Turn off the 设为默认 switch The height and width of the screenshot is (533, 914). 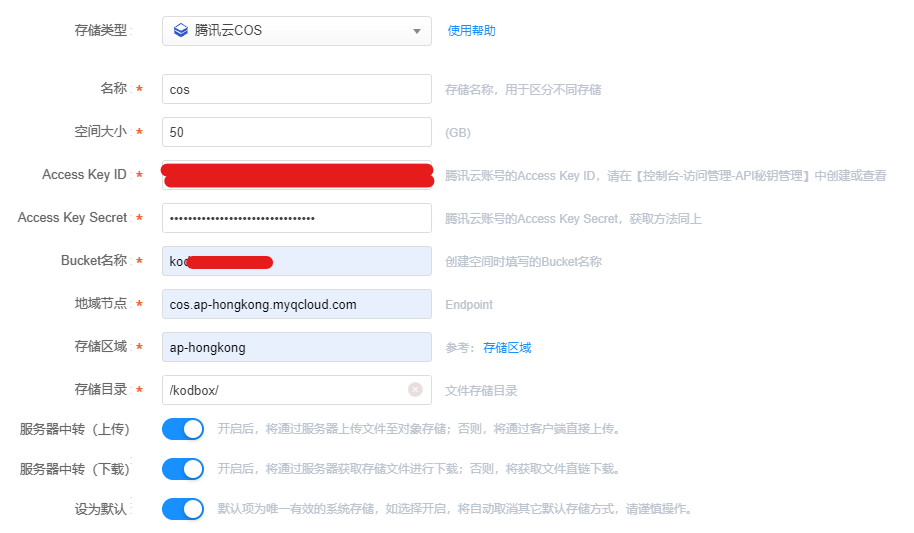[183, 509]
